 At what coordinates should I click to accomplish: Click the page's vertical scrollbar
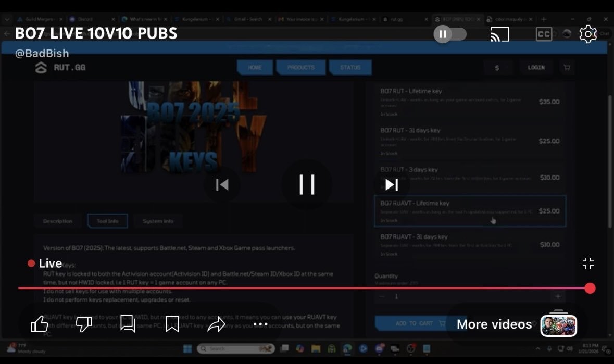(x=609, y=160)
